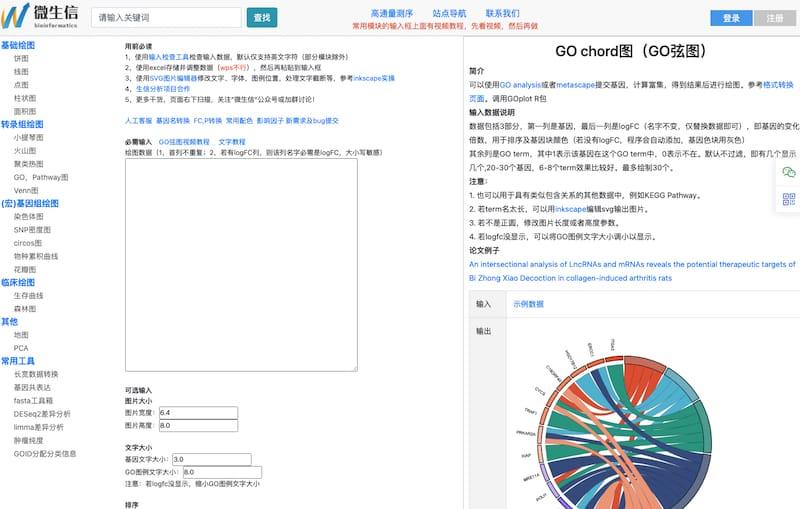Select the 临床绘图 sidebar category
The image size is (800, 509).
point(18,282)
